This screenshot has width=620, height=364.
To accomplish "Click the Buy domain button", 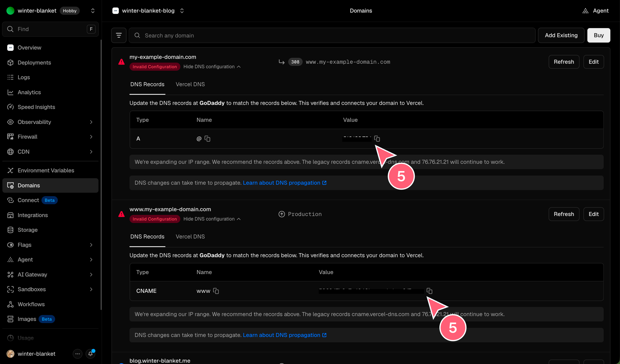I will (x=599, y=35).
